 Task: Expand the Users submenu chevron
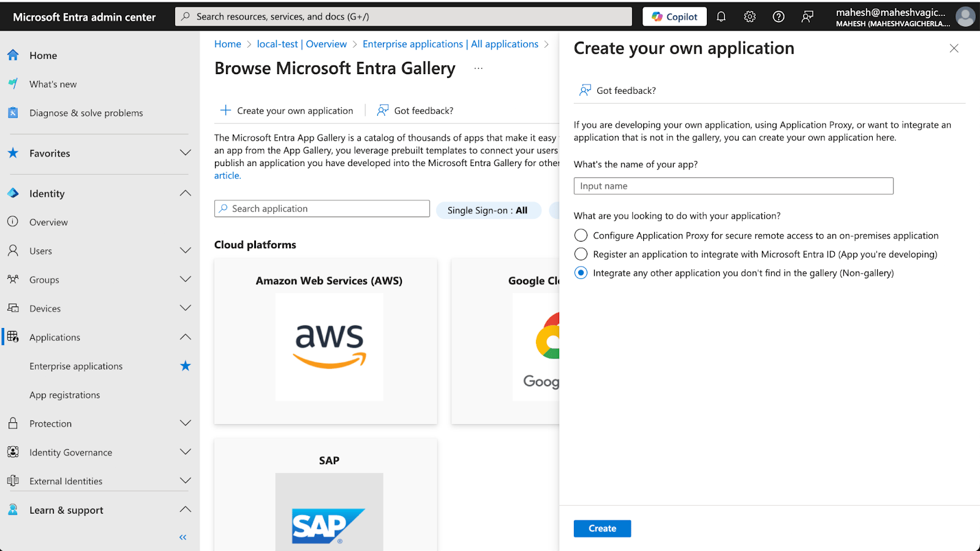[186, 251]
